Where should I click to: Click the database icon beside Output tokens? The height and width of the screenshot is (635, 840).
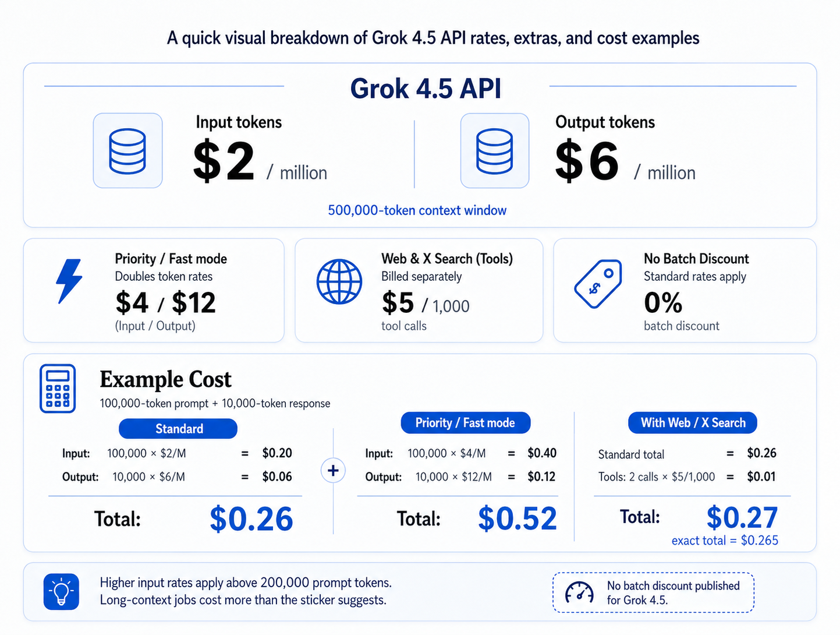pyautogui.click(x=495, y=151)
